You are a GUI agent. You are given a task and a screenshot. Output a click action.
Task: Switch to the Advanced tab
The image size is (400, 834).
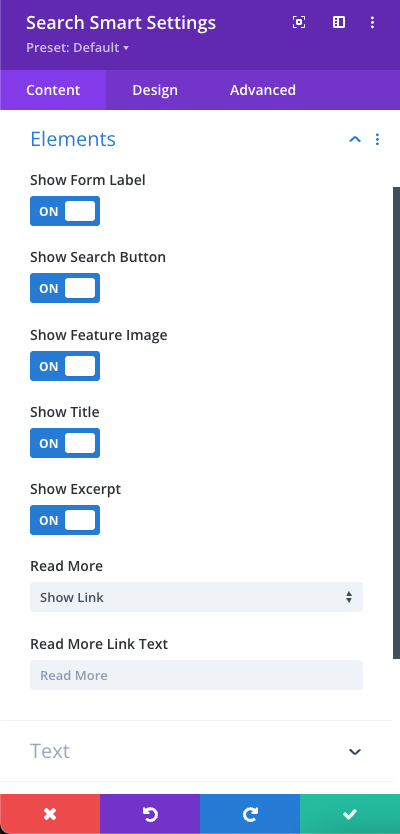[x=263, y=90]
